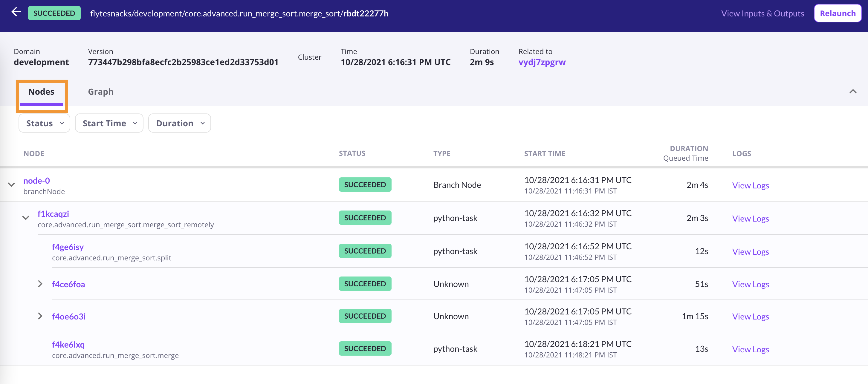View logs for f4ke6lxq merge task
Image resolution: width=868 pixels, height=384 pixels.
coord(750,349)
